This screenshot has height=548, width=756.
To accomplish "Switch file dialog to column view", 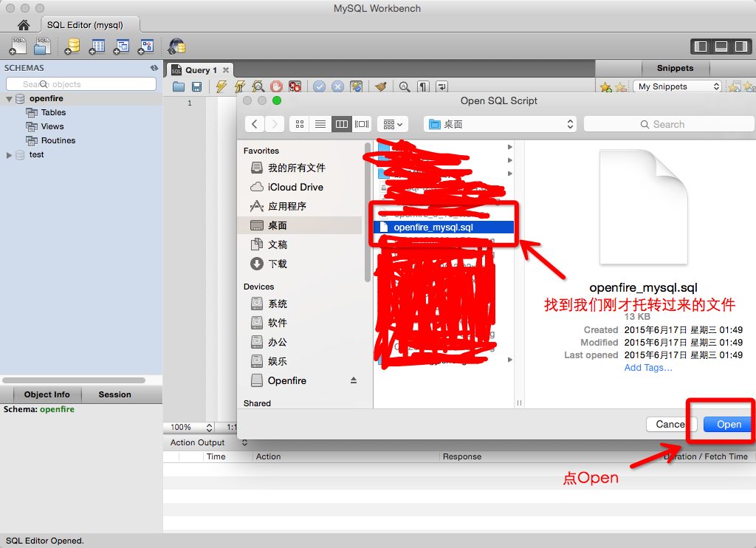I will (x=341, y=124).
